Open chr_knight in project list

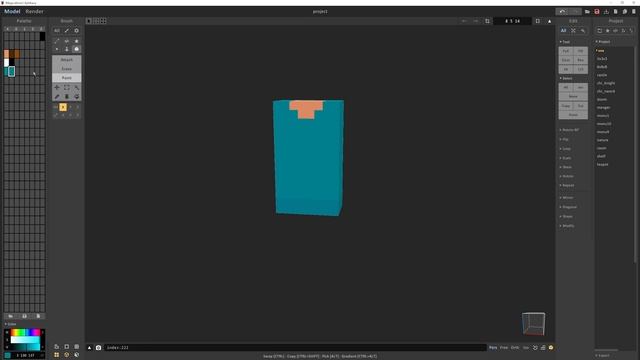tap(606, 83)
